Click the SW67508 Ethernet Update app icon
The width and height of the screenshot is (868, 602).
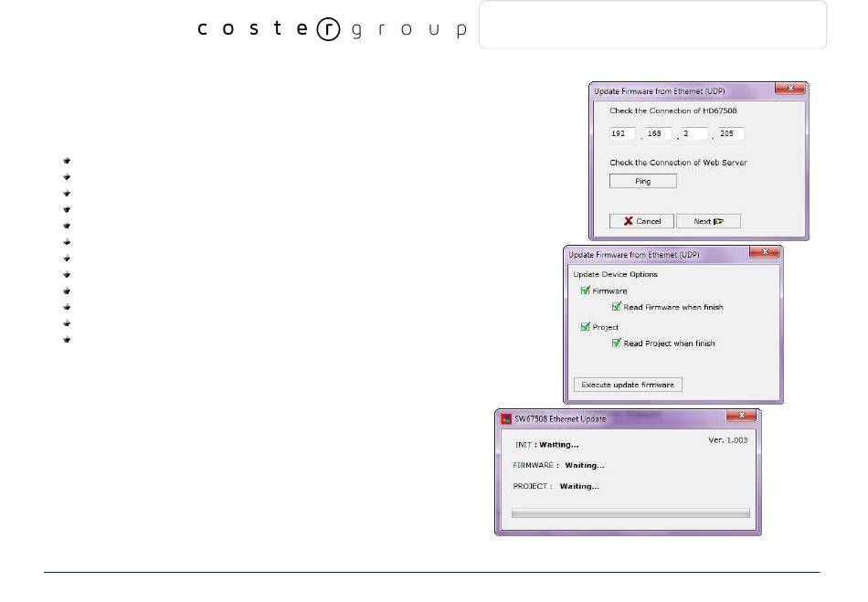click(505, 419)
